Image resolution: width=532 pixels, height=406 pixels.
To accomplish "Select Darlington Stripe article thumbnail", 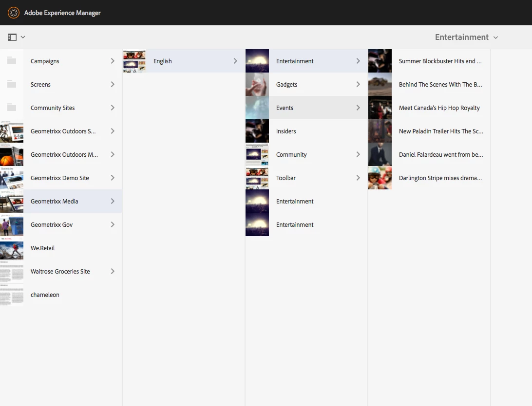I will [380, 178].
